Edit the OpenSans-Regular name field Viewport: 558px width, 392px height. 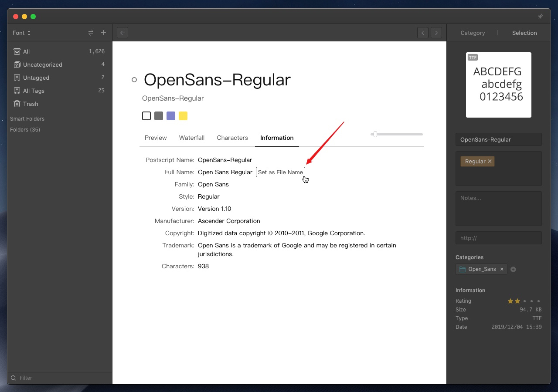tap(499, 139)
